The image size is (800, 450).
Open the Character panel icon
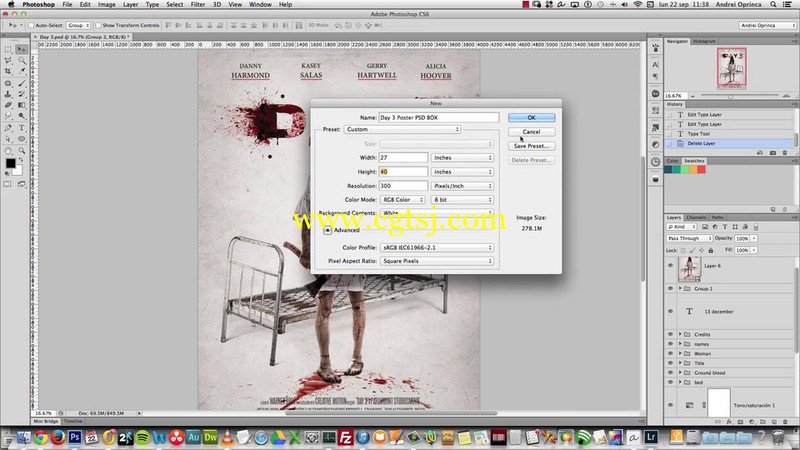click(x=656, y=65)
